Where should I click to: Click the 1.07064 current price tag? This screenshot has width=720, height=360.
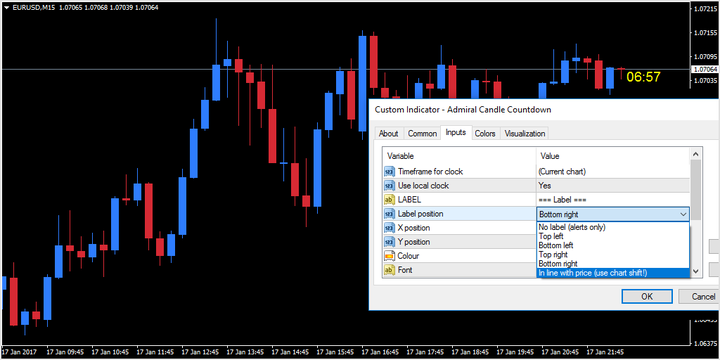coord(705,69)
